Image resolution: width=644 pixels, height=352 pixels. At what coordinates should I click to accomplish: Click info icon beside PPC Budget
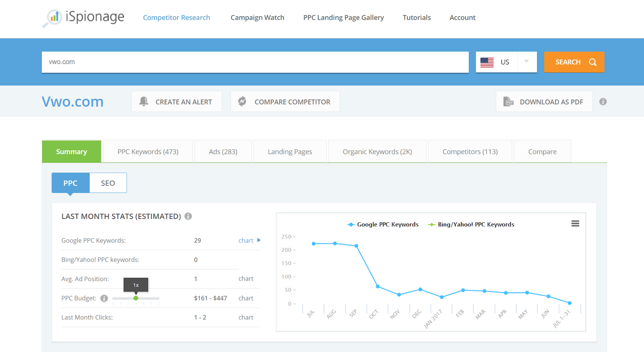coord(104,298)
